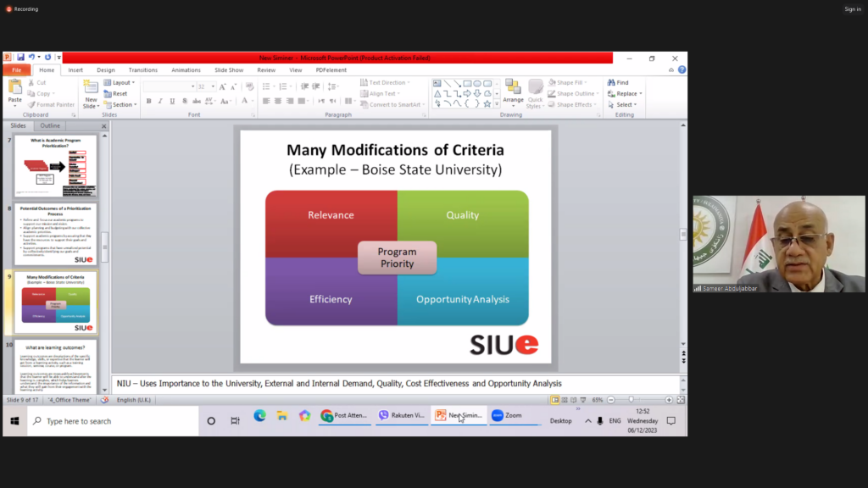This screenshot has height=488, width=868.
Task: Minimize the ribbon
Action: tap(671, 69)
